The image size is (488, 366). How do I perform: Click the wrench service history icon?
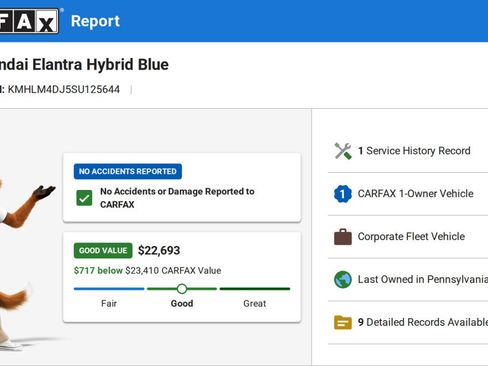[343, 151]
